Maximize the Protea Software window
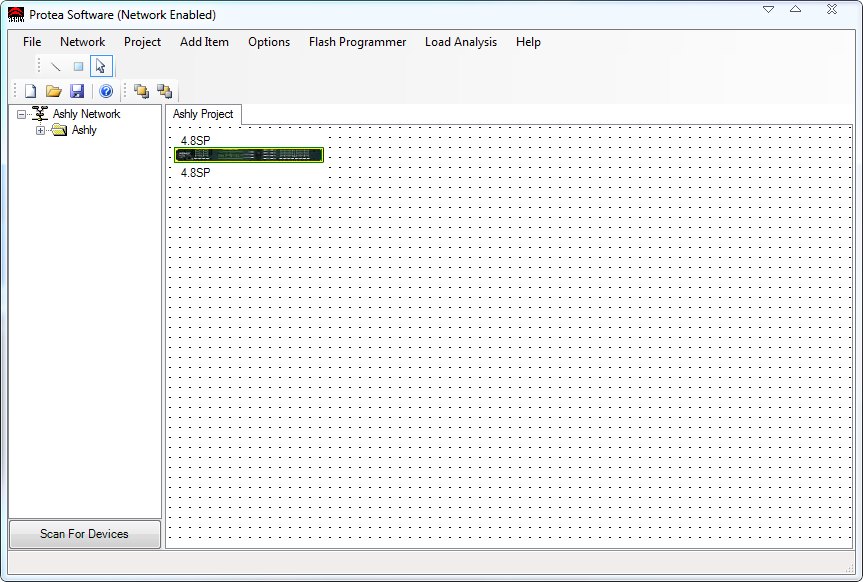This screenshot has width=863, height=582. [795, 9]
